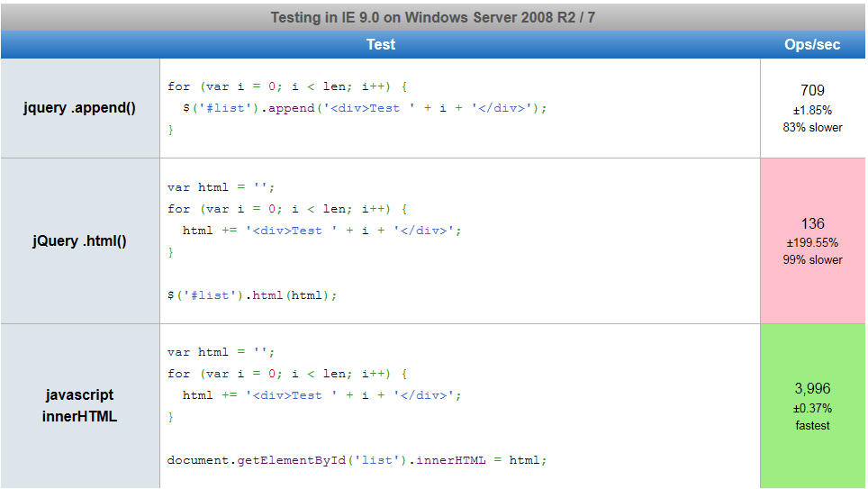Click the ±199.55% margin value

coord(813,242)
